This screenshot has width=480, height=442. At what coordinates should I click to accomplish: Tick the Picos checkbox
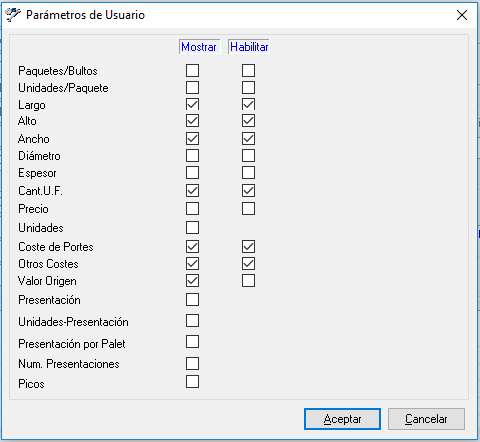(193, 382)
